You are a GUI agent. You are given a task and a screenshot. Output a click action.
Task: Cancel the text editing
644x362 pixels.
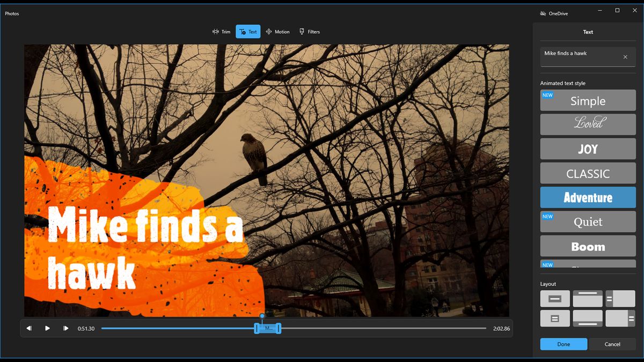point(612,344)
